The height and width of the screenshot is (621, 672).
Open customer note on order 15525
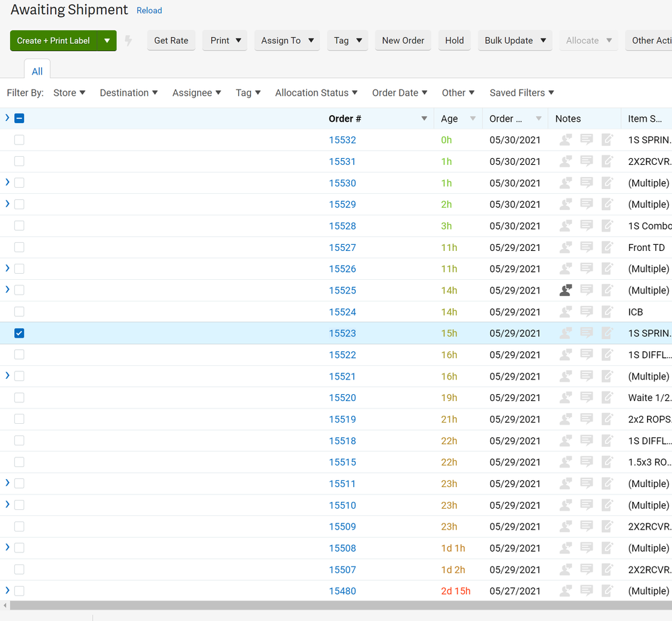(566, 290)
